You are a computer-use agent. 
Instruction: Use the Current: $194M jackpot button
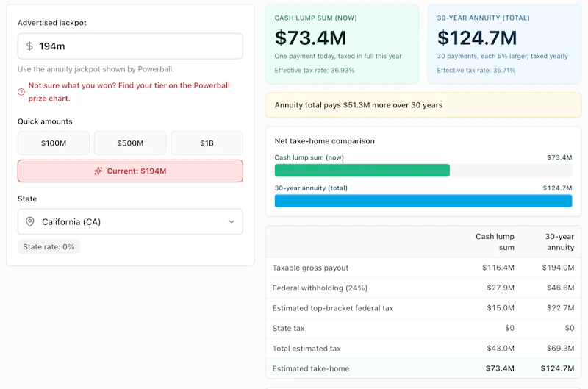pyautogui.click(x=130, y=171)
